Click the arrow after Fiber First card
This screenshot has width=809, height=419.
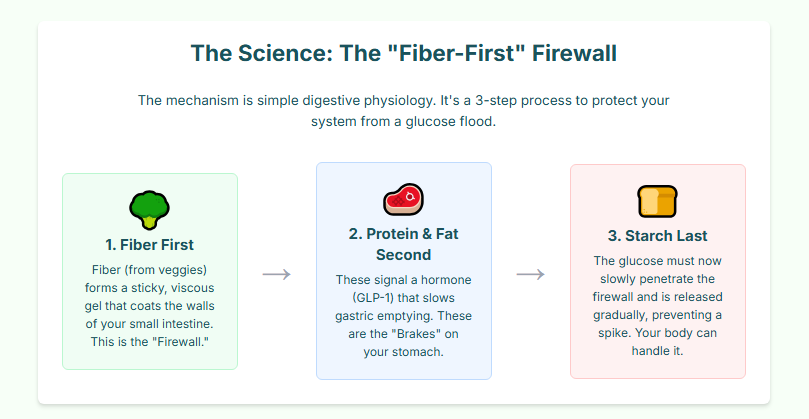pyautogui.click(x=277, y=274)
